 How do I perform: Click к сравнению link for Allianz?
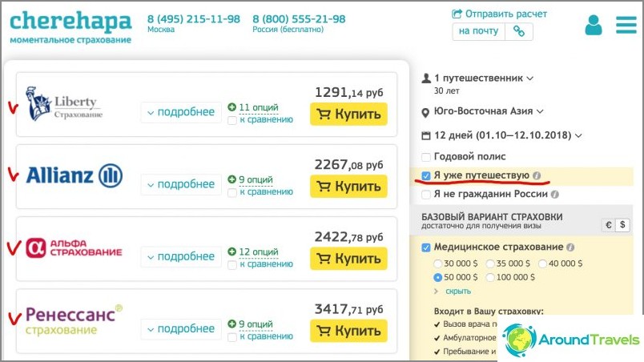266,192
